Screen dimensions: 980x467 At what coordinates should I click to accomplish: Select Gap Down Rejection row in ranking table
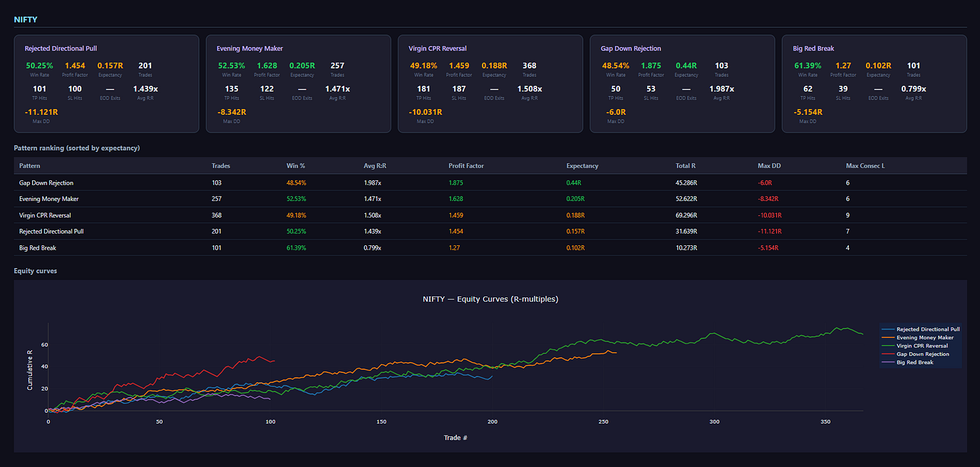[x=490, y=183]
